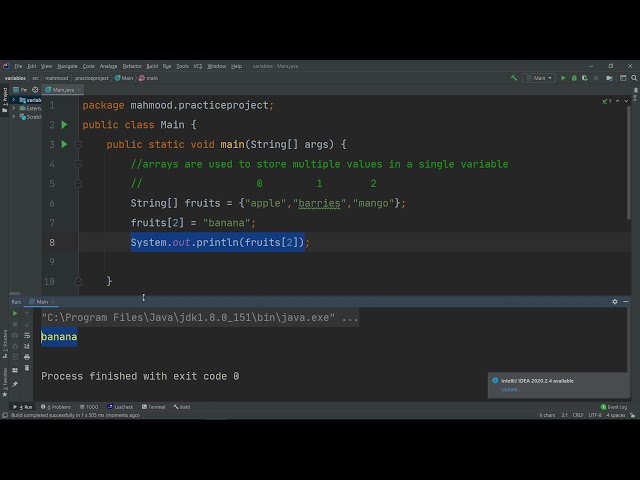
Task: Click the Build Project hammer icon
Action: pyautogui.click(x=514, y=78)
